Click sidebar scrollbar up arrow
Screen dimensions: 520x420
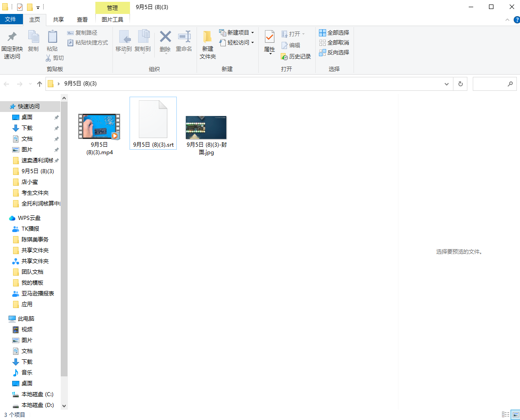pos(64,98)
